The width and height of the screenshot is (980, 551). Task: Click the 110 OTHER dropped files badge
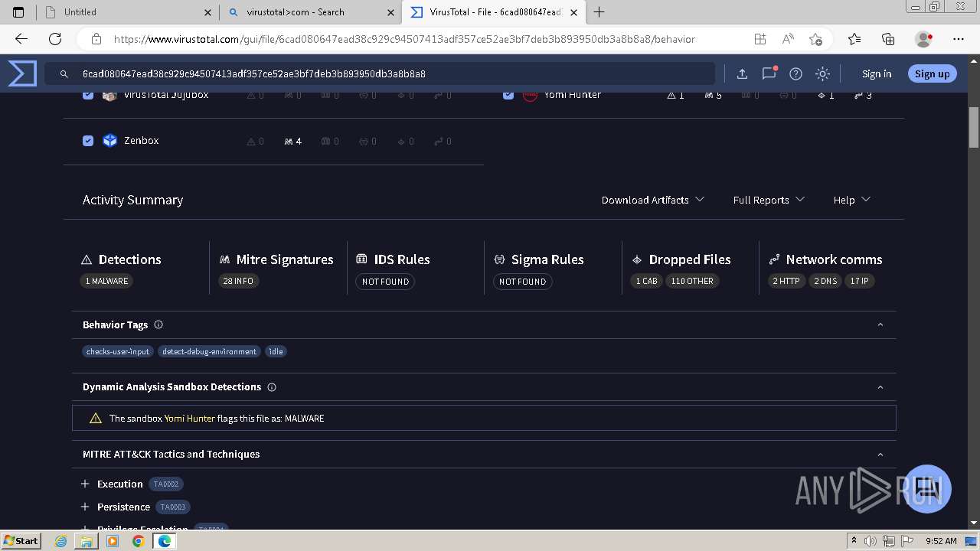pyautogui.click(x=692, y=281)
